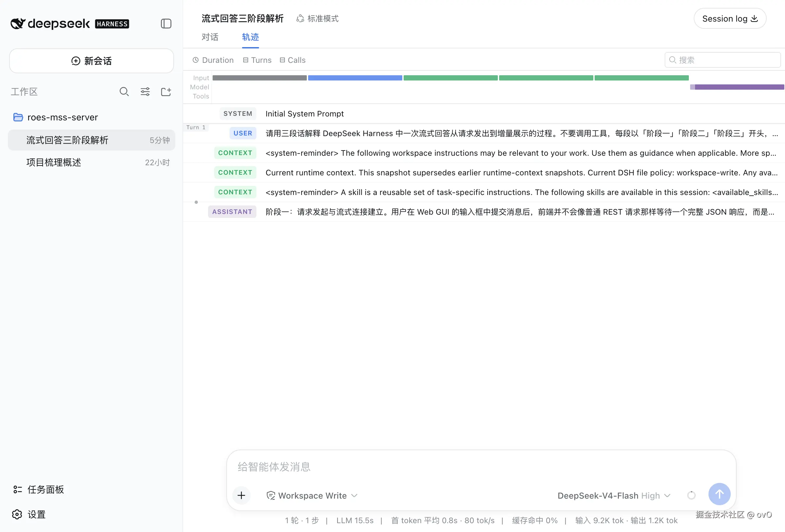Screen dimensions: 785x532
Task: Click the Turn 1 label
Action: (x=196, y=127)
